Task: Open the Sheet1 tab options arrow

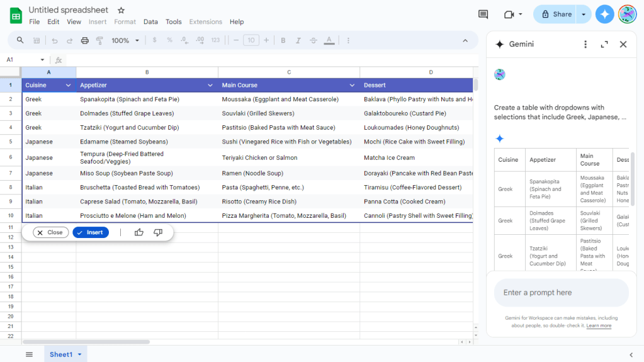Action: point(80,354)
